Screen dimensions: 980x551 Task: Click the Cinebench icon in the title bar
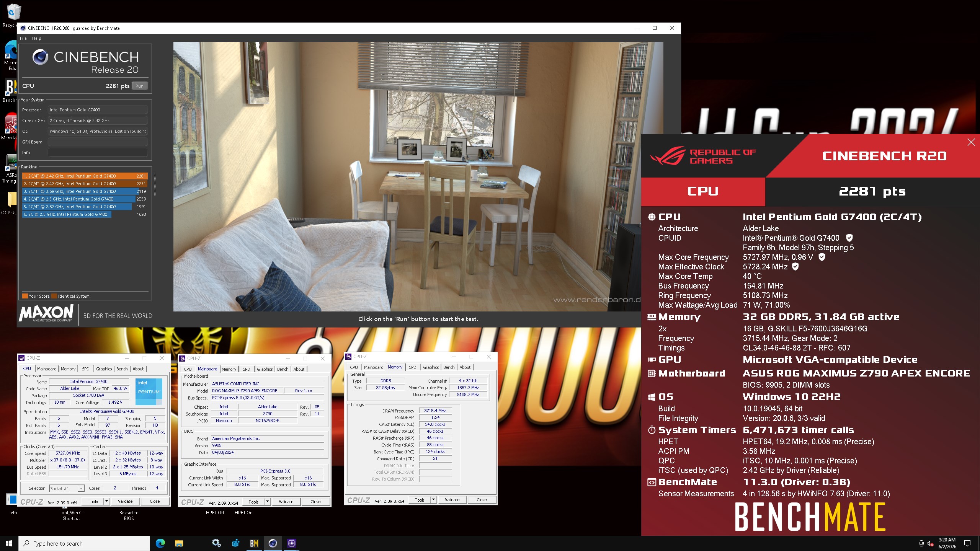(x=23, y=28)
